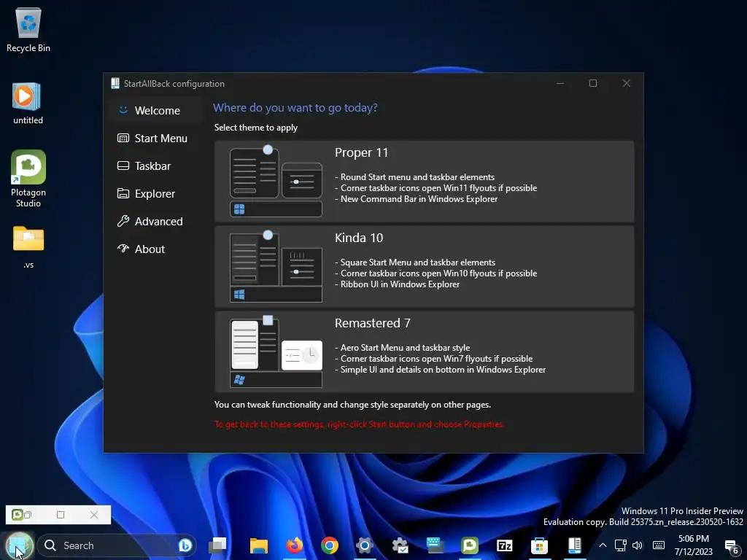
Task: Minimize the StartAllBack configuration window
Action: click(x=560, y=83)
